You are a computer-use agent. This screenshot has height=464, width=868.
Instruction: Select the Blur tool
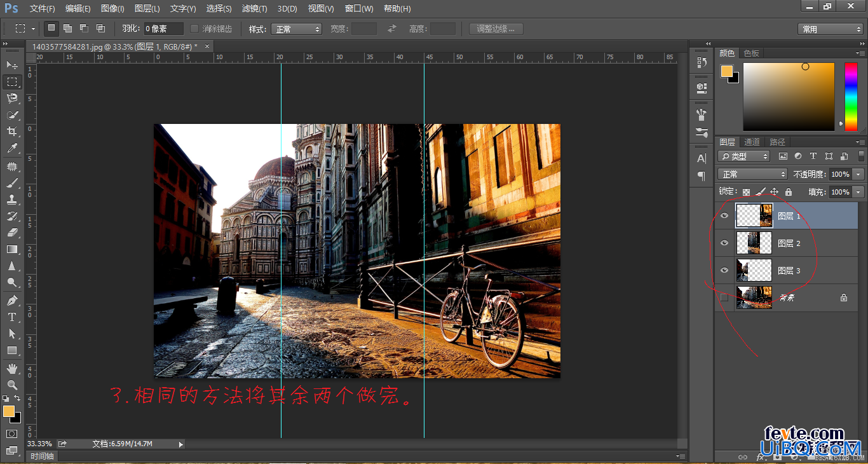[x=12, y=266]
